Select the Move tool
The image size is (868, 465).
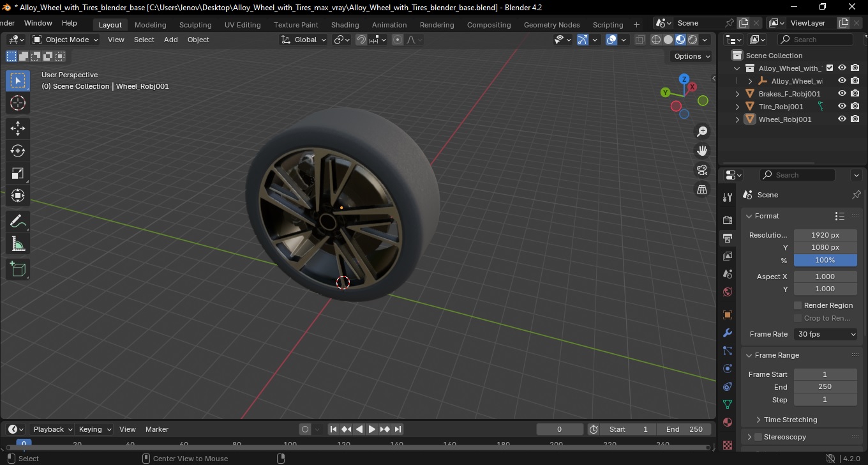pyautogui.click(x=18, y=128)
